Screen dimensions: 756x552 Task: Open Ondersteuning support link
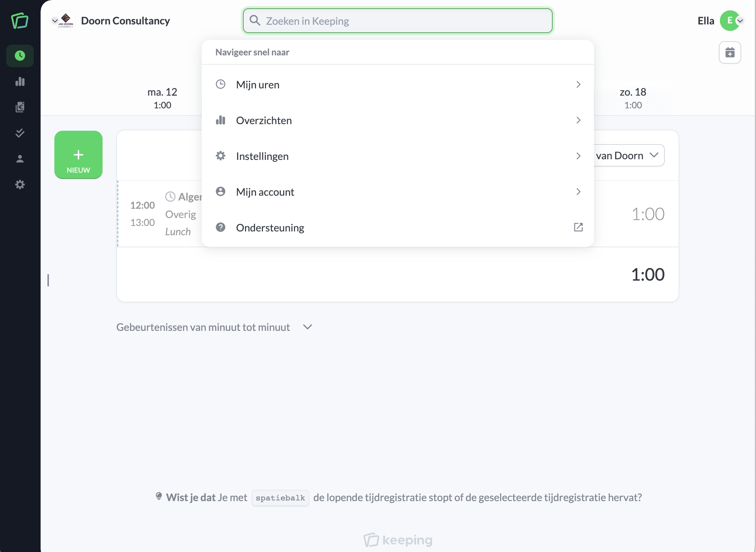coord(398,227)
